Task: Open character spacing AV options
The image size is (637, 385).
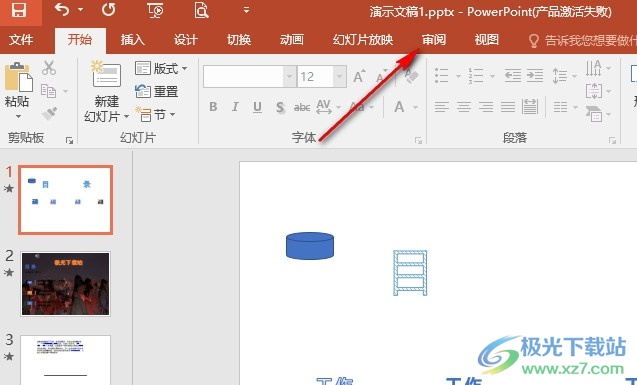Action: (x=327, y=107)
